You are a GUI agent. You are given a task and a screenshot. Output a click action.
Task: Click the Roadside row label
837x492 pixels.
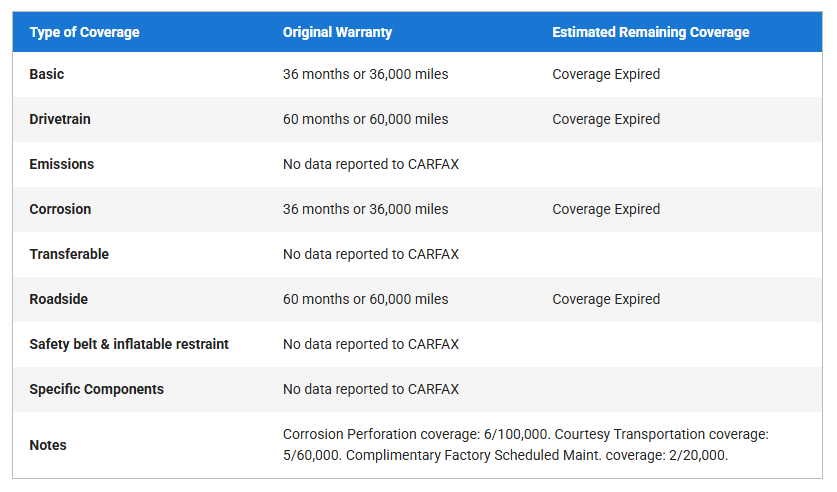(x=58, y=299)
